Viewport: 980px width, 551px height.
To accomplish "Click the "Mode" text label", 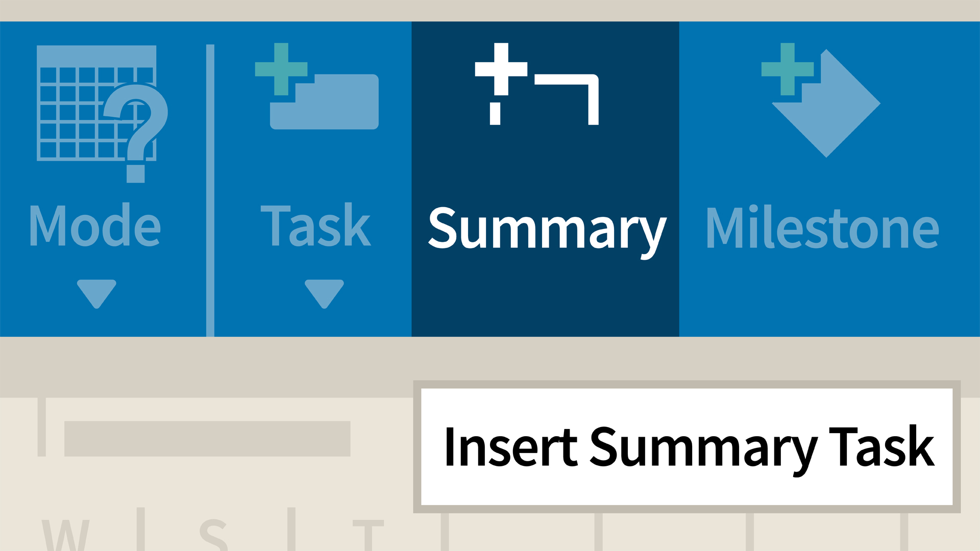I will coord(95,226).
